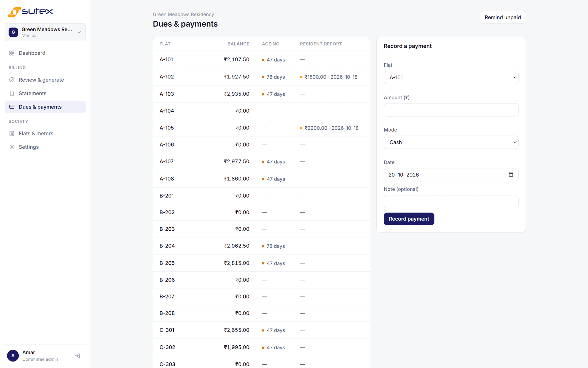Focus the Amount (₹) input field
588x368 pixels.
pos(451,110)
